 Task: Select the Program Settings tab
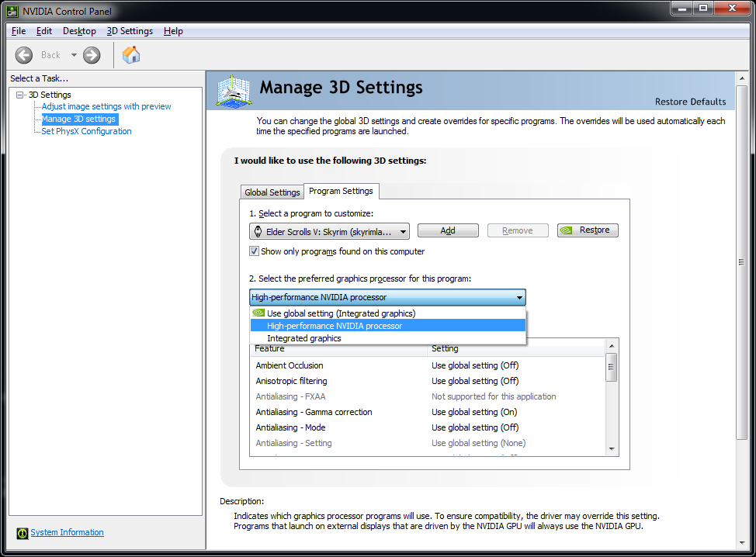click(341, 191)
